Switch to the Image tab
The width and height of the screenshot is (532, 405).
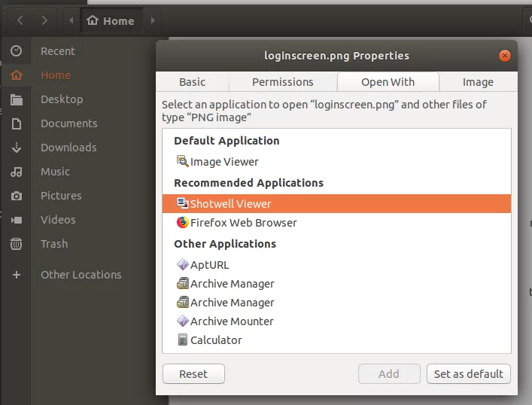(478, 82)
